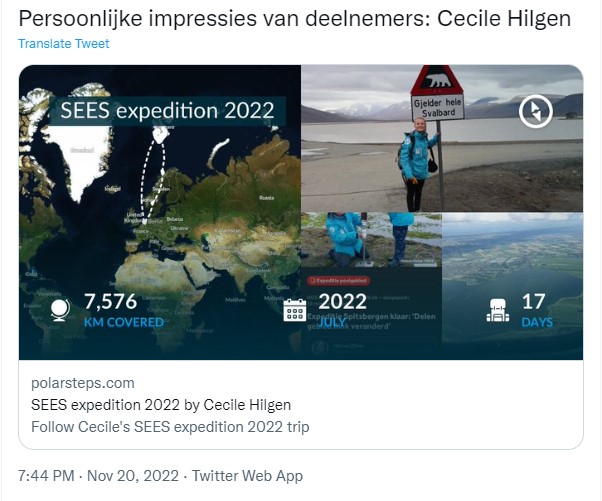This screenshot has height=501, width=602.
Task: Click the globe icon beside kilometers covered
Action: [61, 309]
